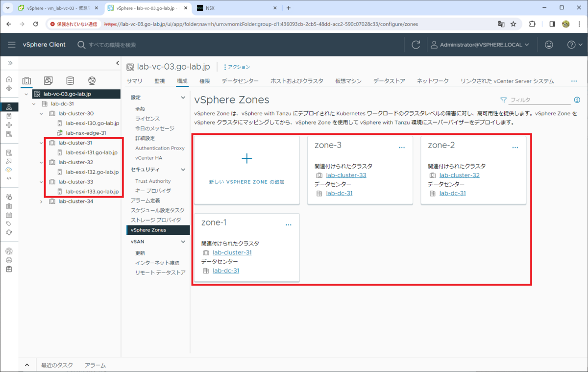Refresh the vSphere Client view
This screenshot has height=372, width=588.
coord(416,45)
